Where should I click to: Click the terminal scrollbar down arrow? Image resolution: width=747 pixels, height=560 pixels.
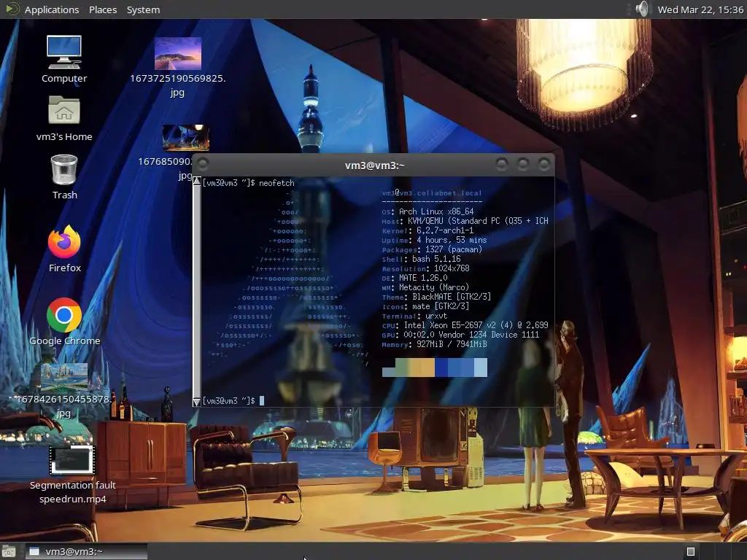[196, 402]
